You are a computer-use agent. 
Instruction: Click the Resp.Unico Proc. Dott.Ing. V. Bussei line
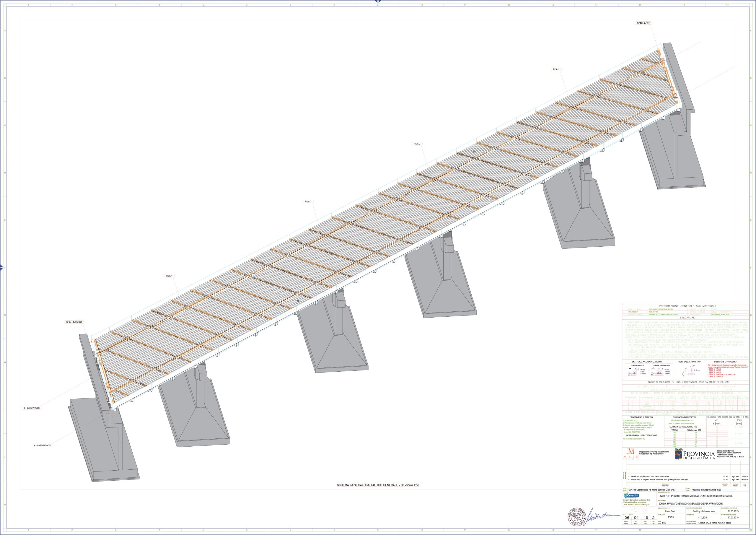(x=730, y=457)
